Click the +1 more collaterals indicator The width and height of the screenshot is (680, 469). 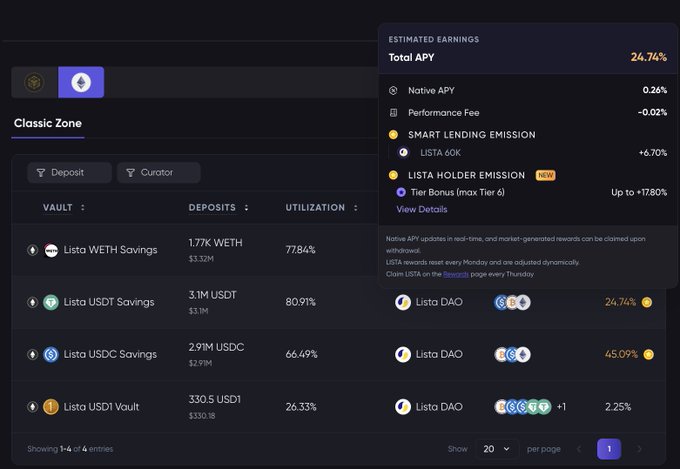click(561, 407)
